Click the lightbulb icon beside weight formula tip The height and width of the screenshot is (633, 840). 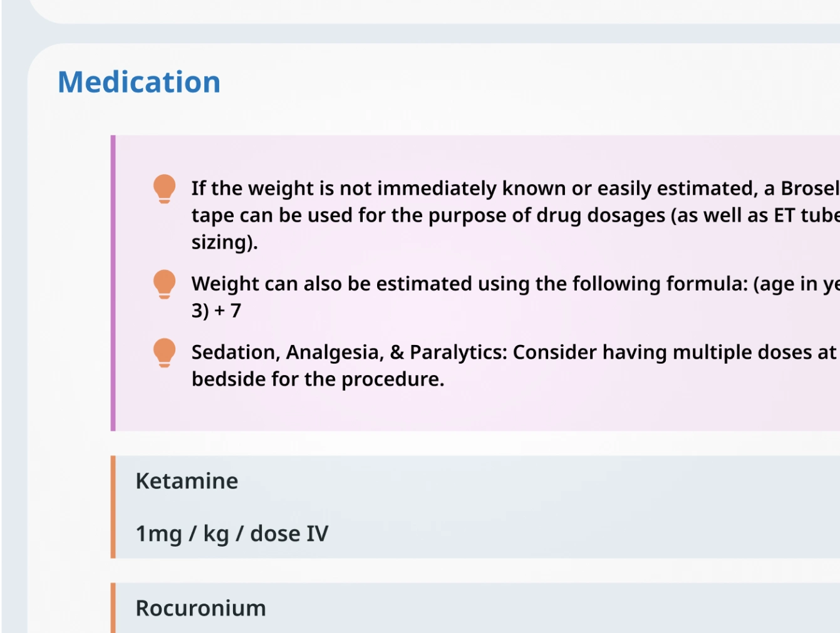(x=164, y=284)
